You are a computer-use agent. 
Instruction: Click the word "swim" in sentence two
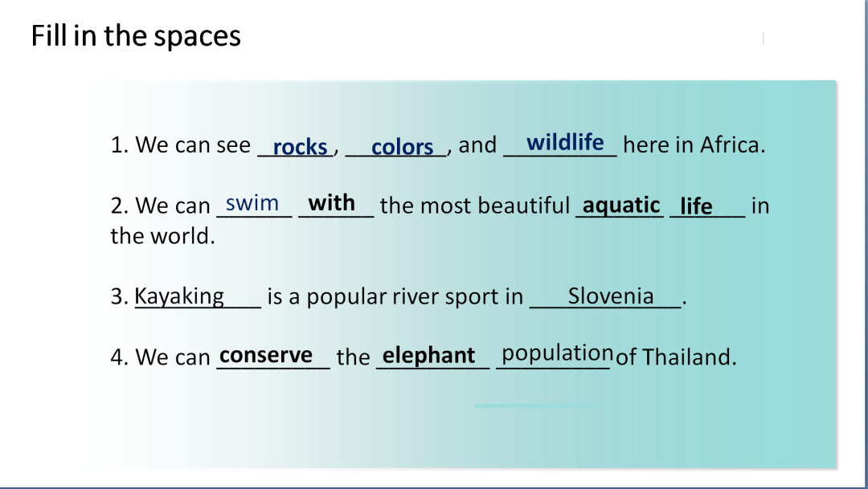pos(252,203)
